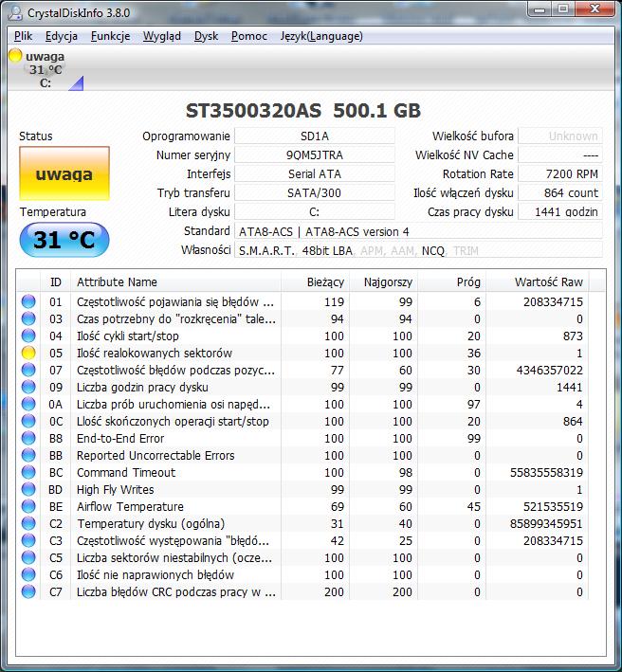Click the blue status dot for attribute C3
622x672 pixels.
pos(28,540)
